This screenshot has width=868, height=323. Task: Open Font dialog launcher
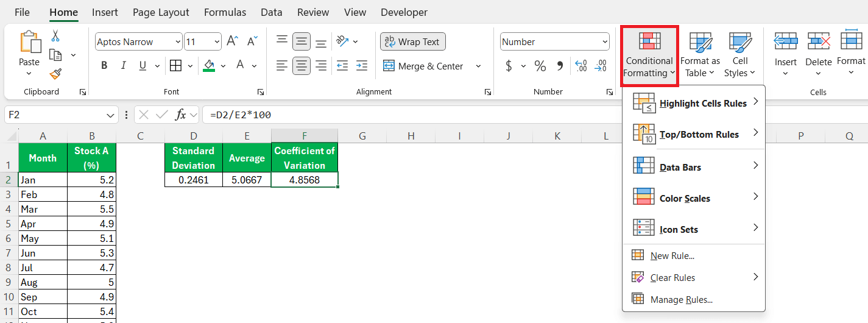click(x=261, y=92)
